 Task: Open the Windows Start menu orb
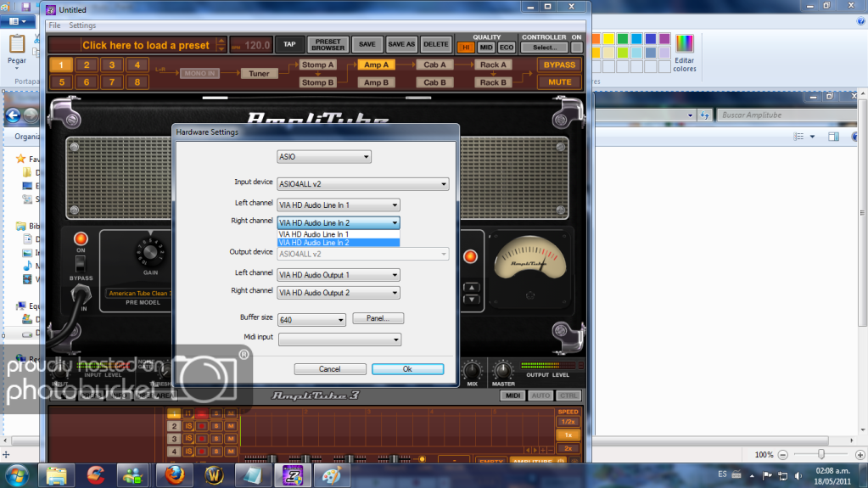[x=16, y=474]
